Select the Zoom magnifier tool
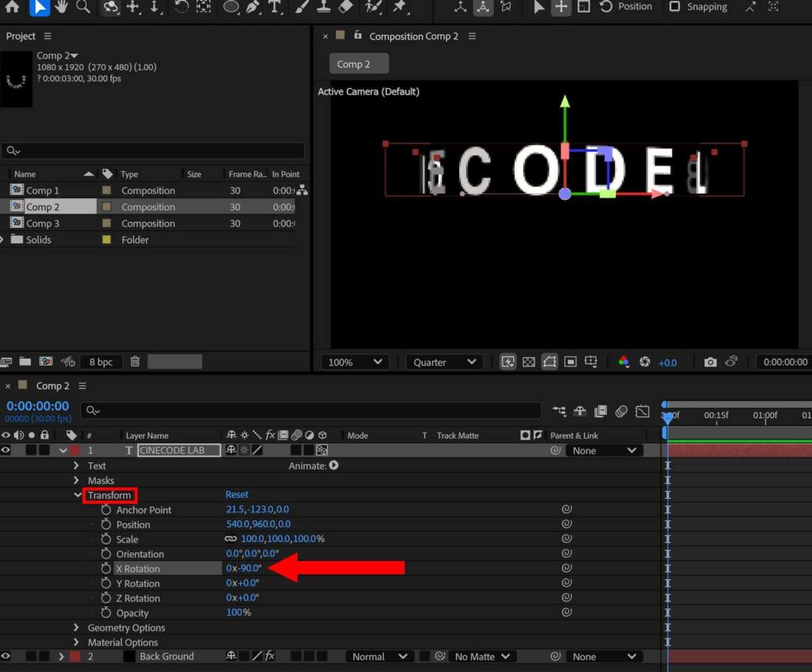This screenshot has height=672, width=812. pyautogui.click(x=82, y=6)
